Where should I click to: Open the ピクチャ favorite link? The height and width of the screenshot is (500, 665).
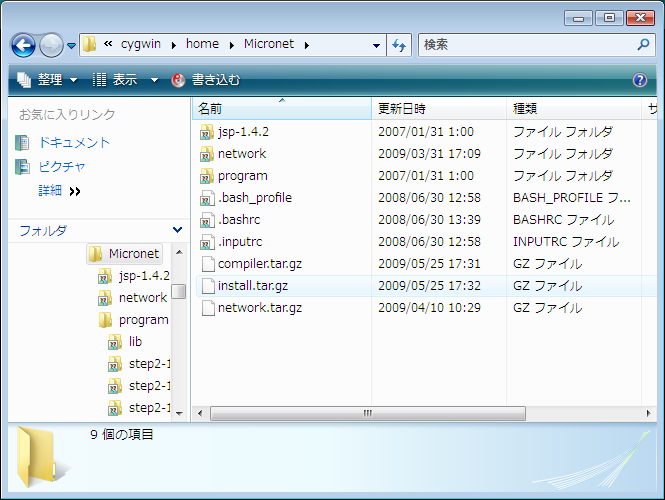coord(62,167)
